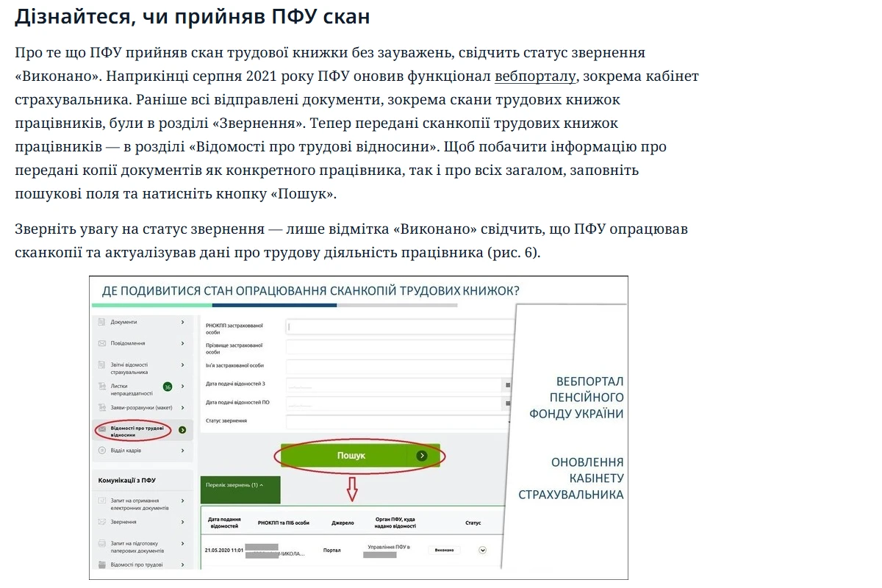This screenshot has height=588, width=882.
Task: Click the Заяви-розрахунки (макет) icon
Action: point(102,407)
